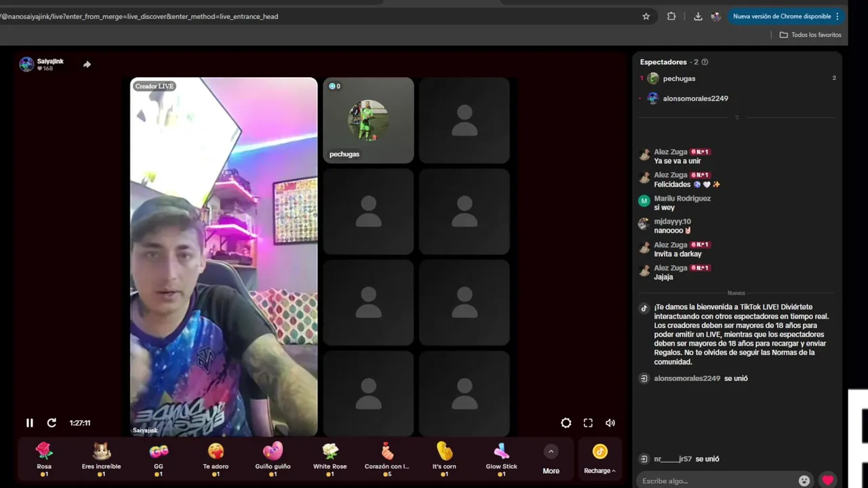The height and width of the screenshot is (488, 868).
Task: Send a Rosa gift
Action: (x=44, y=459)
